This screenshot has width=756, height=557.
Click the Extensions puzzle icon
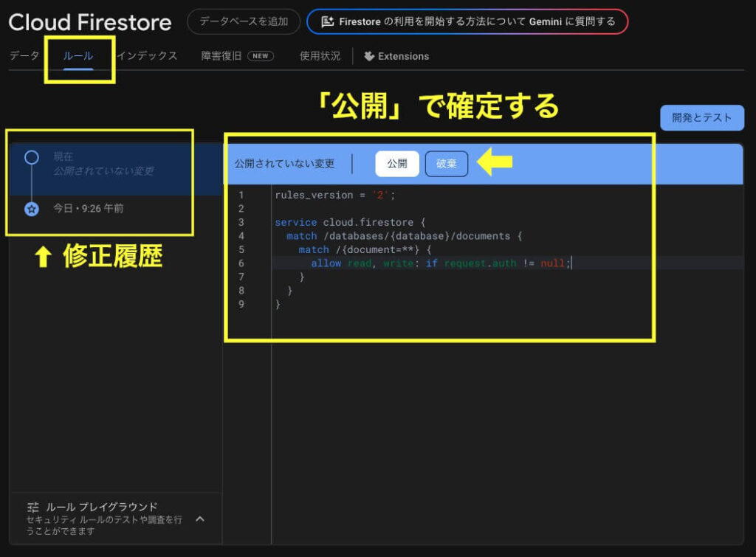369,56
